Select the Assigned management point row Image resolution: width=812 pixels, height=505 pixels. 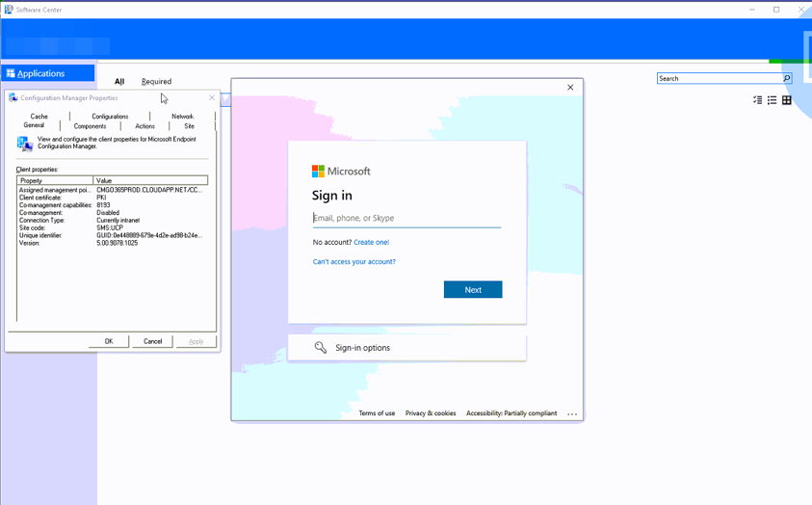coord(112,190)
